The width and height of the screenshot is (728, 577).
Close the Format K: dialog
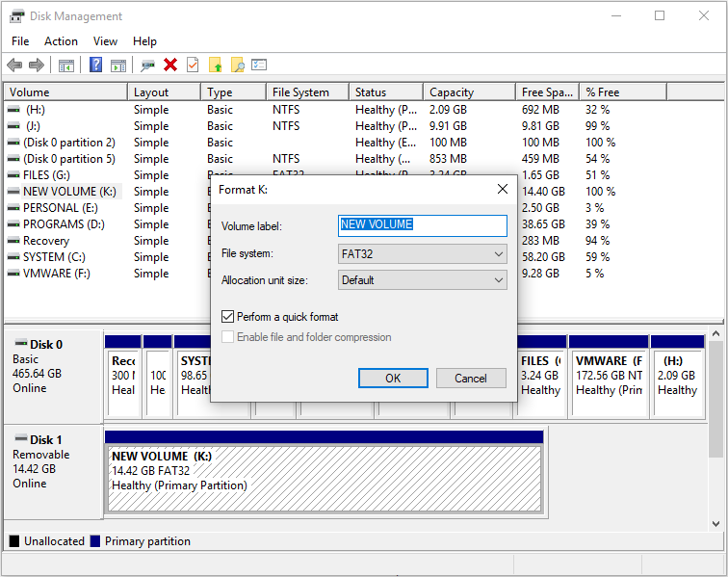click(502, 189)
